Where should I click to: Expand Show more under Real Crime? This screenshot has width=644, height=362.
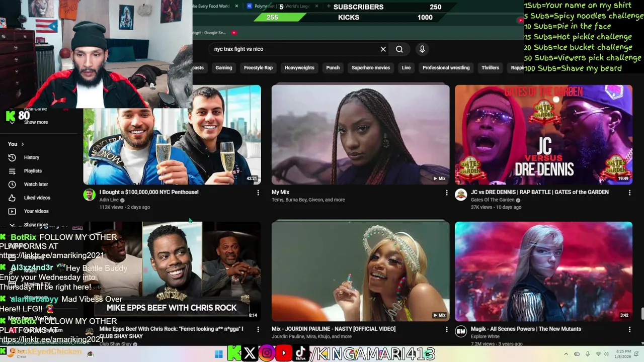(x=36, y=122)
